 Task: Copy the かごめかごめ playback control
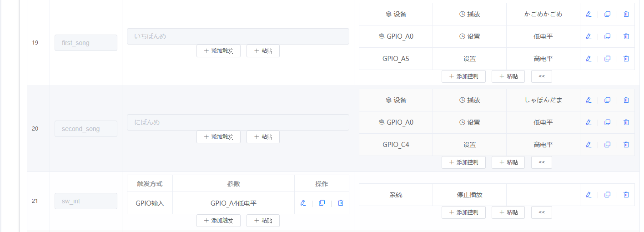(607, 14)
